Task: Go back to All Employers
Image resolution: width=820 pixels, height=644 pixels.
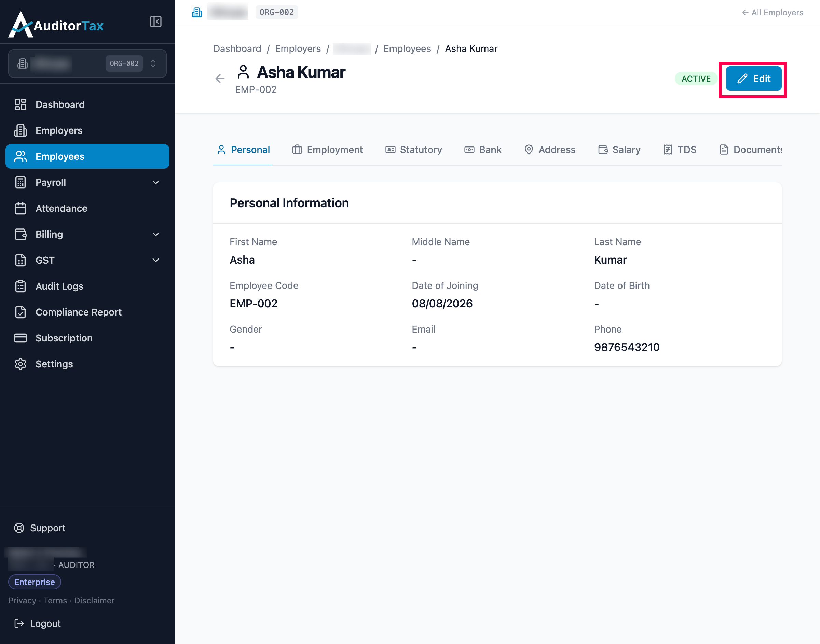Action: pyautogui.click(x=773, y=12)
